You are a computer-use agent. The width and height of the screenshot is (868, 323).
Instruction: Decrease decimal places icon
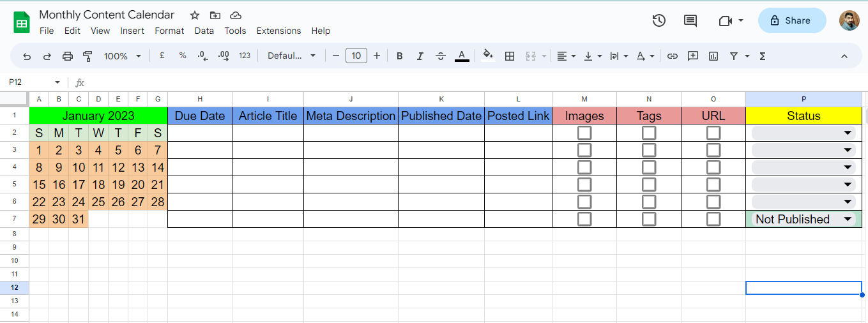click(202, 56)
